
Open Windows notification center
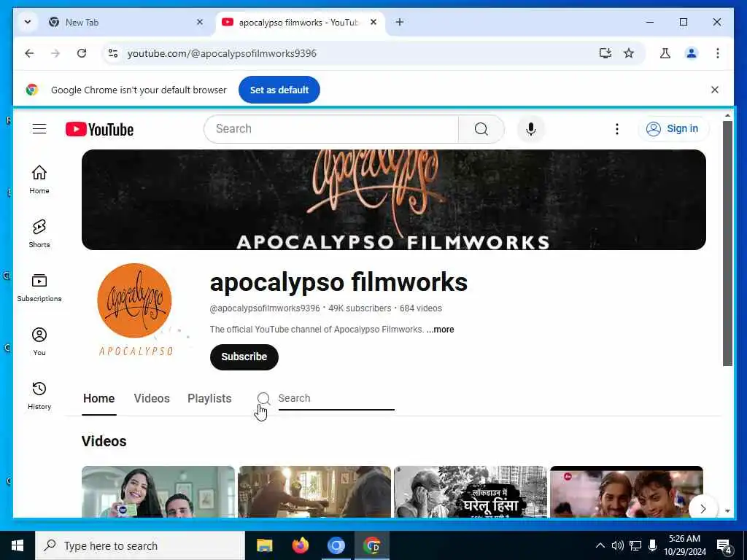[724, 545]
